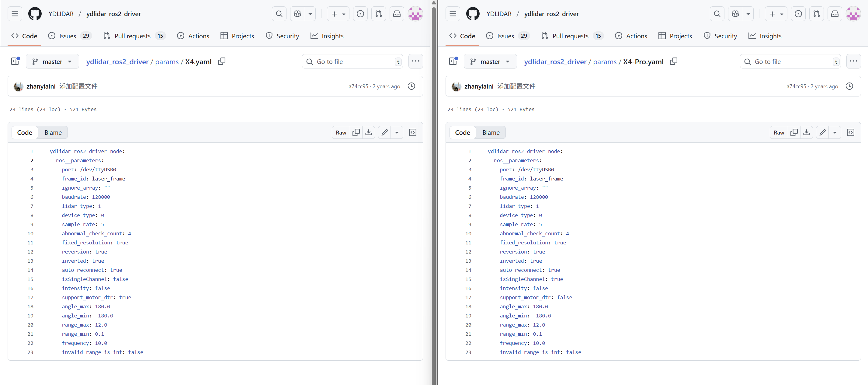Edit X4.yaml with pencil icon
This screenshot has width=868, height=385.
(384, 132)
